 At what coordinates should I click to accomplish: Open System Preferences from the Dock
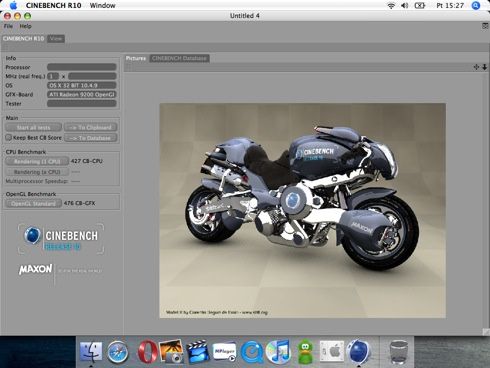332,352
